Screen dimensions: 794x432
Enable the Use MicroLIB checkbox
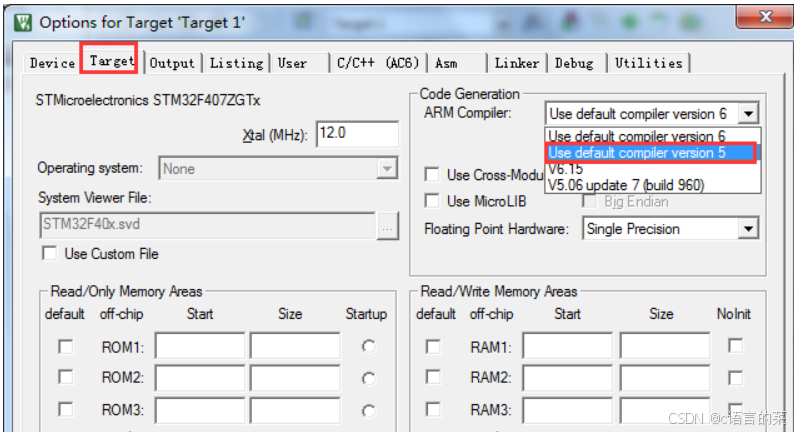pos(432,201)
